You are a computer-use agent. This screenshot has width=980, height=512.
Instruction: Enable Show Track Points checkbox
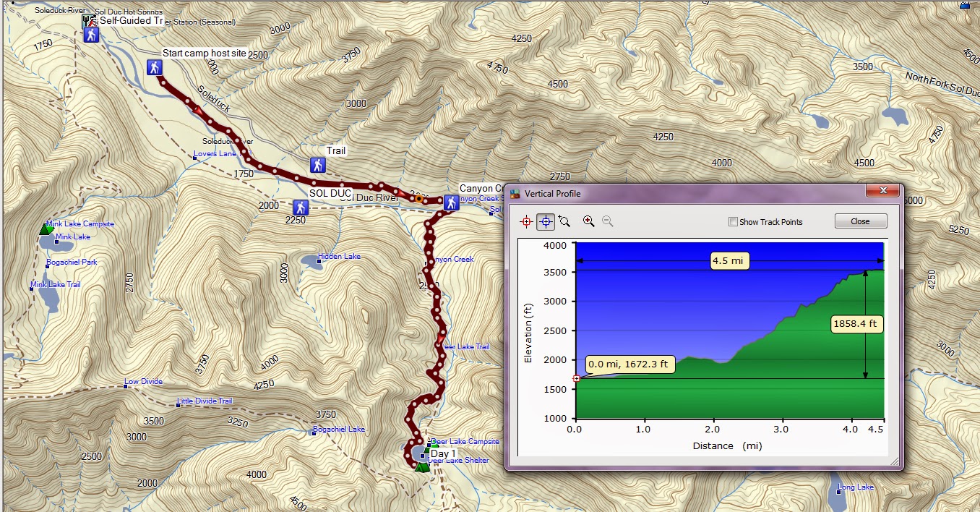click(x=733, y=222)
